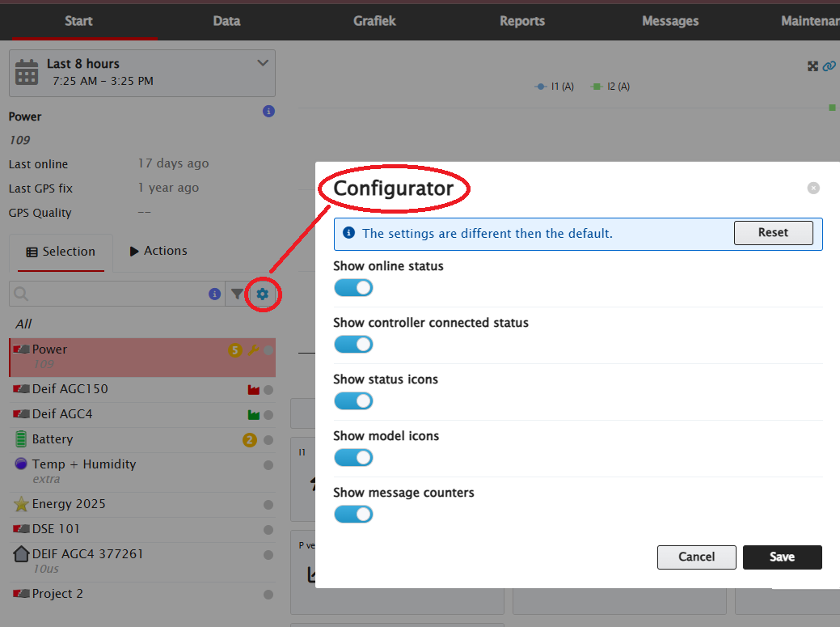Toggle Show online status switch
840x627 pixels.
coord(353,288)
